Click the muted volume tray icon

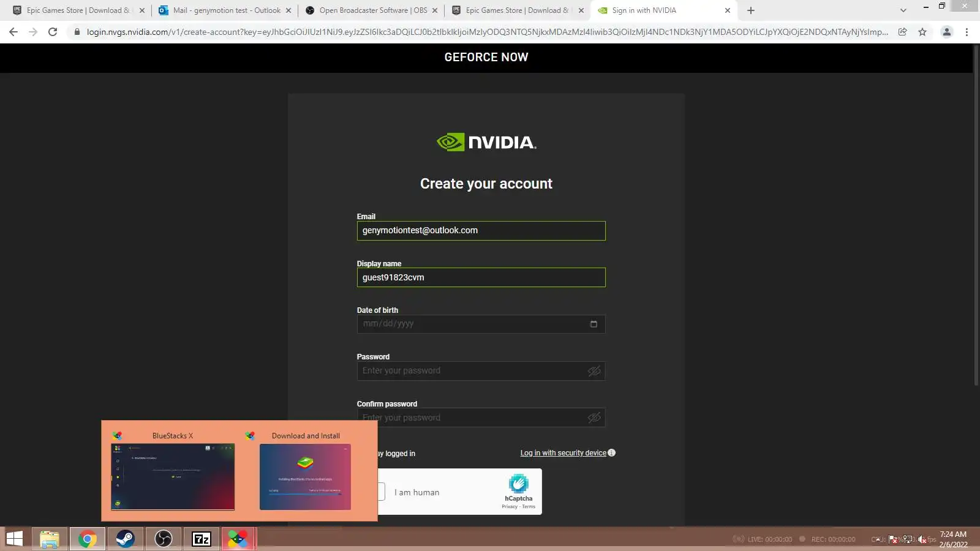click(922, 539)
